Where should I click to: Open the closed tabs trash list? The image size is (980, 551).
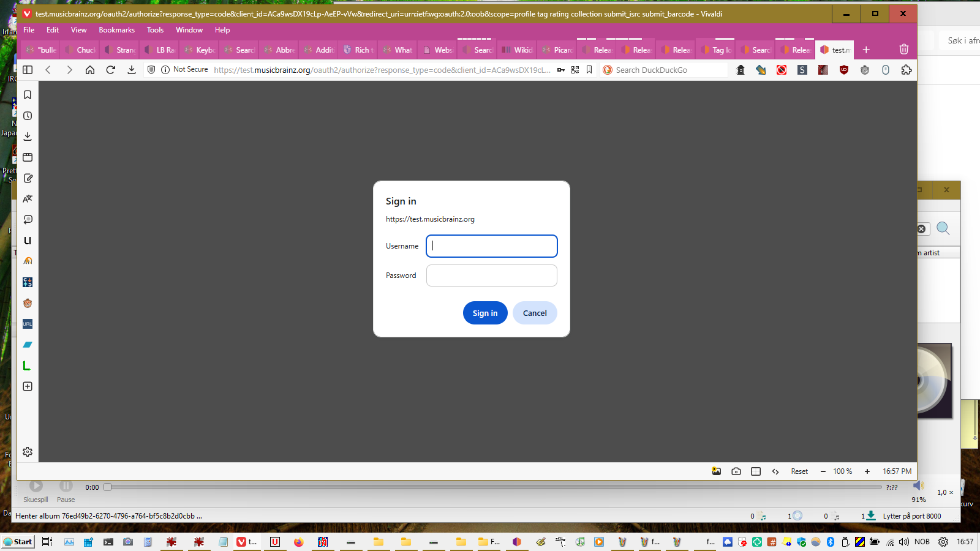[903, 50]
